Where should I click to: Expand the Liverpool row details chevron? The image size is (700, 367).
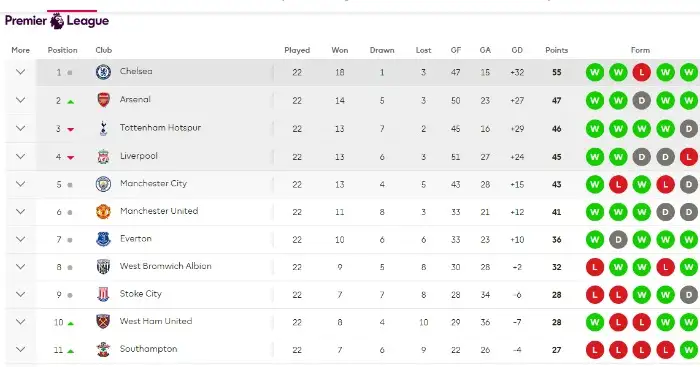[x=21, y=156]
